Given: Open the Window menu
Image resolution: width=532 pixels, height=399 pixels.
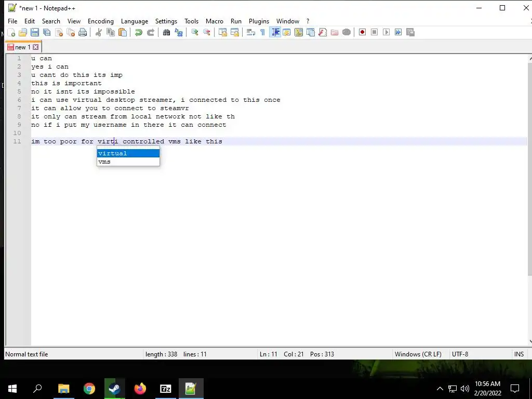Looking at the screenshot, I should (x=288, y=21).
